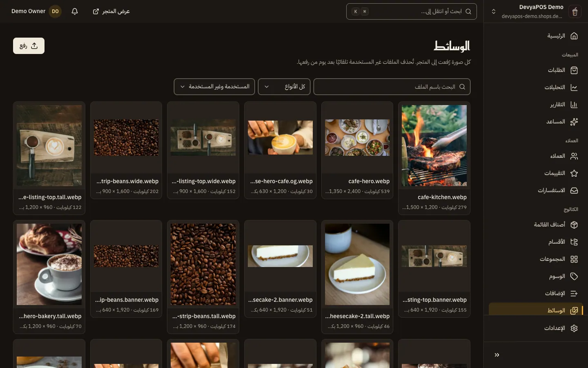Click the shopping bag icon for الطلبات
The image size is (588, 368).
(x=574, y=70)
